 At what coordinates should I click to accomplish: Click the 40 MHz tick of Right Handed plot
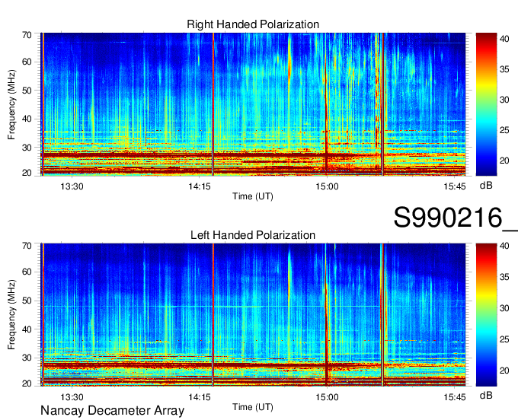(x=27, y=119)
